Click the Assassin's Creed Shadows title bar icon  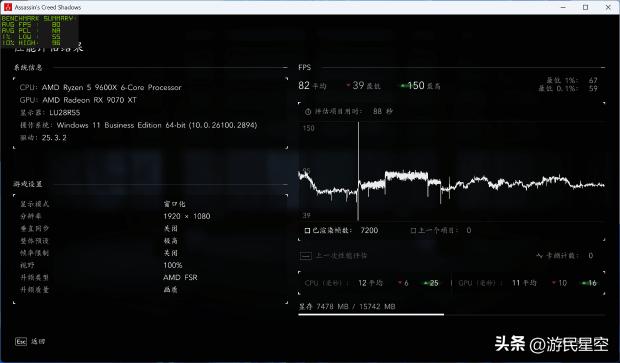point(8,7)
